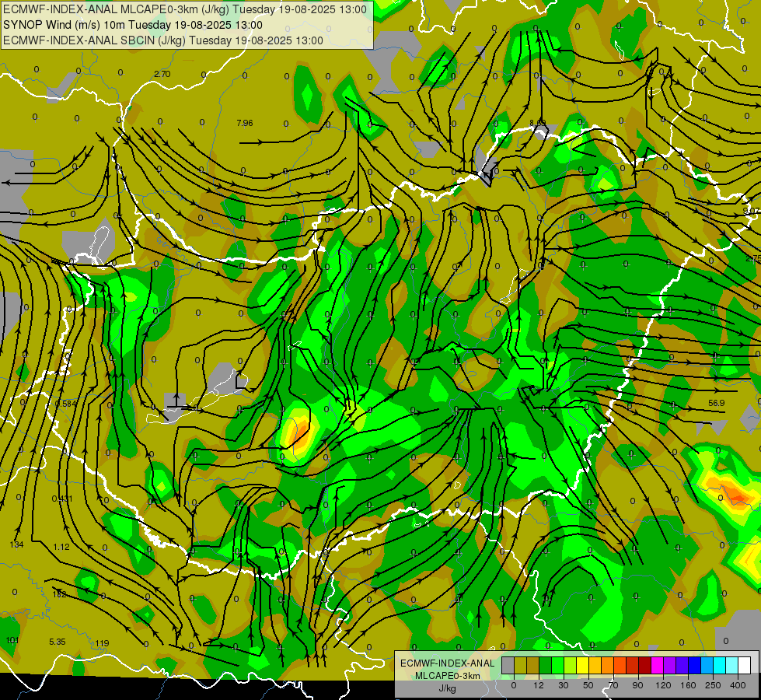Select the bright green legend swatch left of 30
The image size is (761, 700).
coord(557,665)
